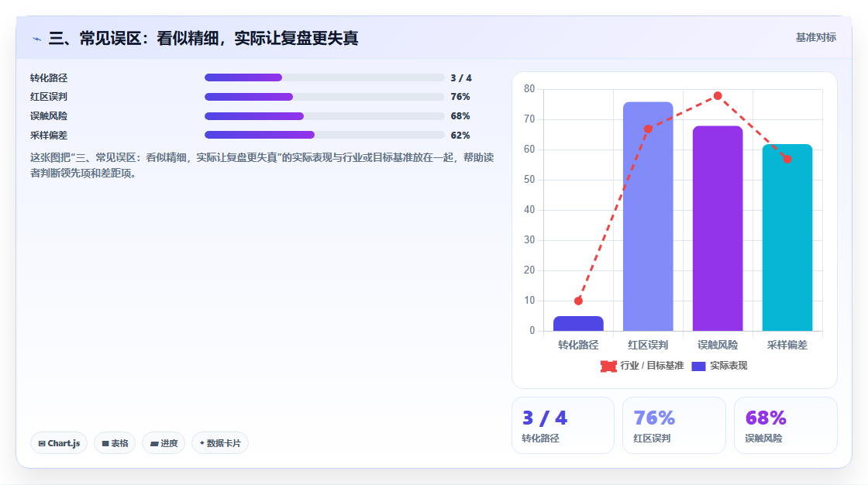
Task: Click the 3 / 4 value beside 转化路径 bar
Action: (461, 78)
